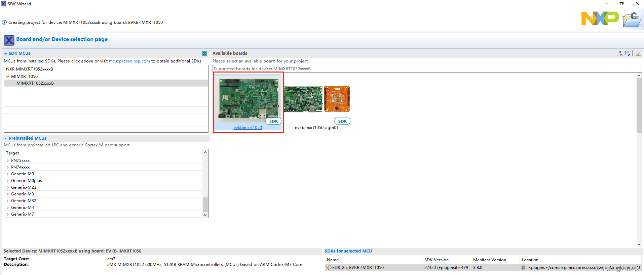Expand the PN73xxxx target
The height and width of the screenshot is (275, 644).
point(8,161)
